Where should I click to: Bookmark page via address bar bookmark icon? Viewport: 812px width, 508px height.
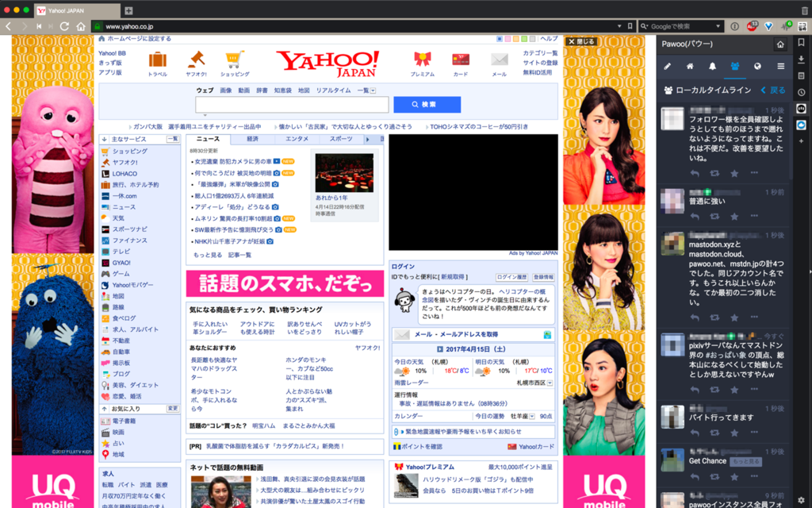(x=630, y=26)
